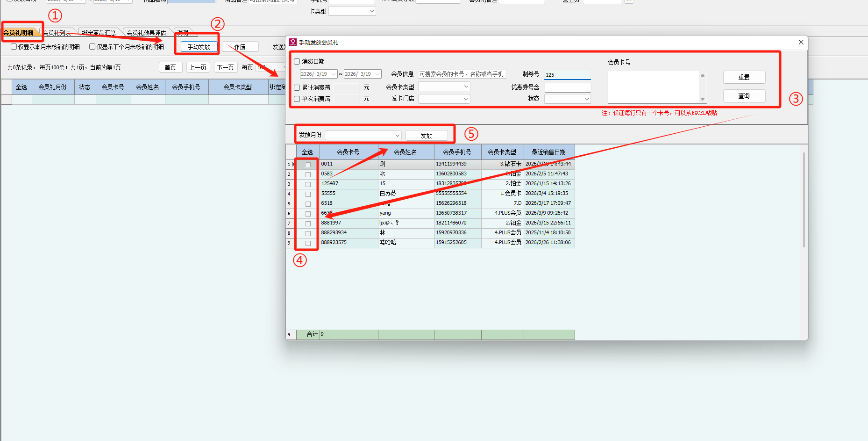The width and height of the screenshot is (868, 441).
Task: Click the 优惠券号含 input field
Action: coord(567,87)
